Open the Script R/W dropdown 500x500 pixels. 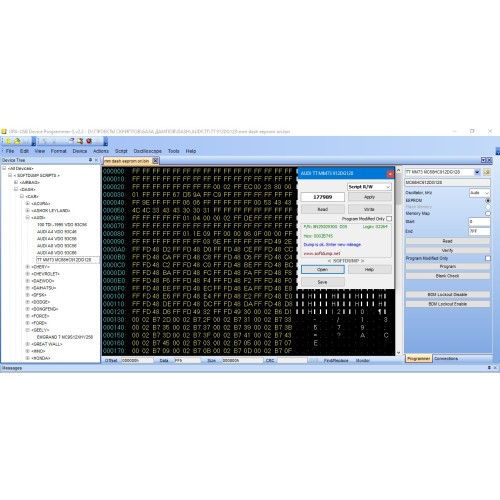(x=369, y=187)
